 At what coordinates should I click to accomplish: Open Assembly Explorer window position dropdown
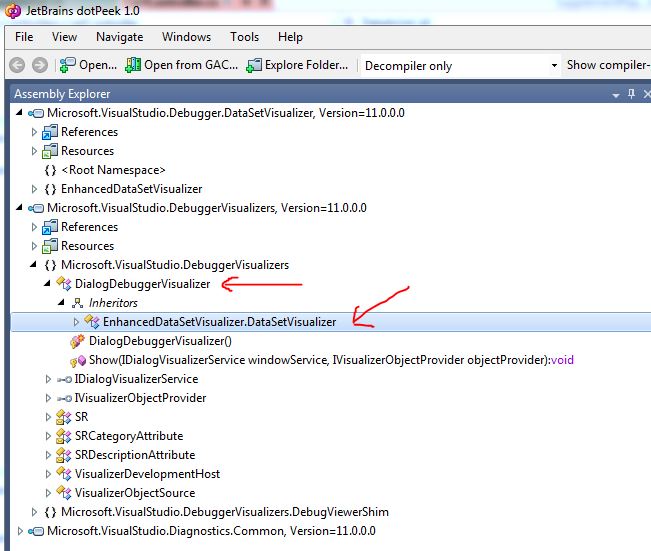pyautogui.click(x=616, y=96)
